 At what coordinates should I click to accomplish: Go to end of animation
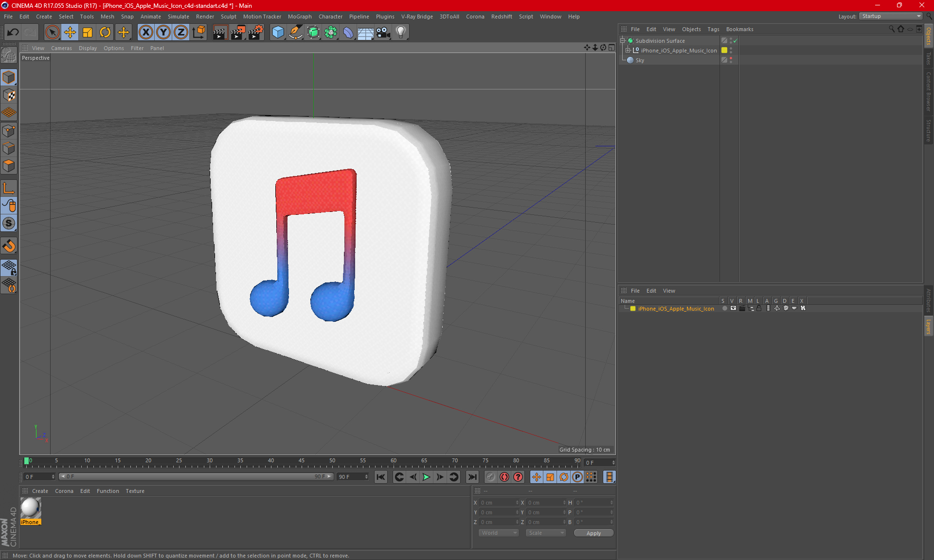[472, 477]
